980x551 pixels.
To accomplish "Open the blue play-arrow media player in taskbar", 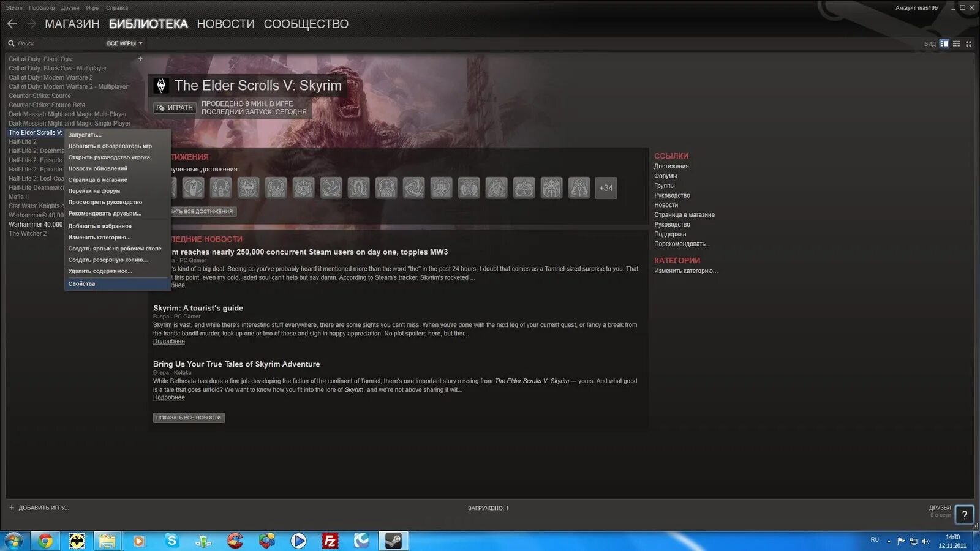I will (x=298, y=541).
